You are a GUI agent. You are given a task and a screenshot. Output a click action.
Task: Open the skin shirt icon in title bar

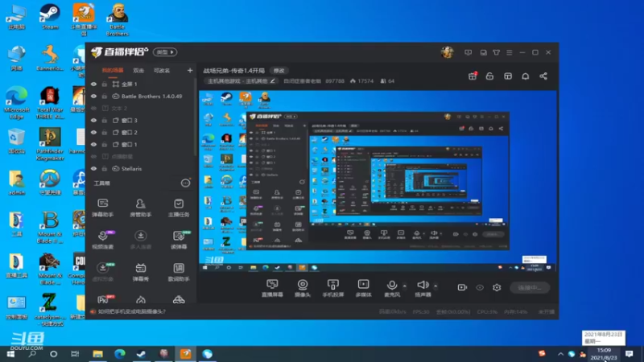click(x=496, y=52)
